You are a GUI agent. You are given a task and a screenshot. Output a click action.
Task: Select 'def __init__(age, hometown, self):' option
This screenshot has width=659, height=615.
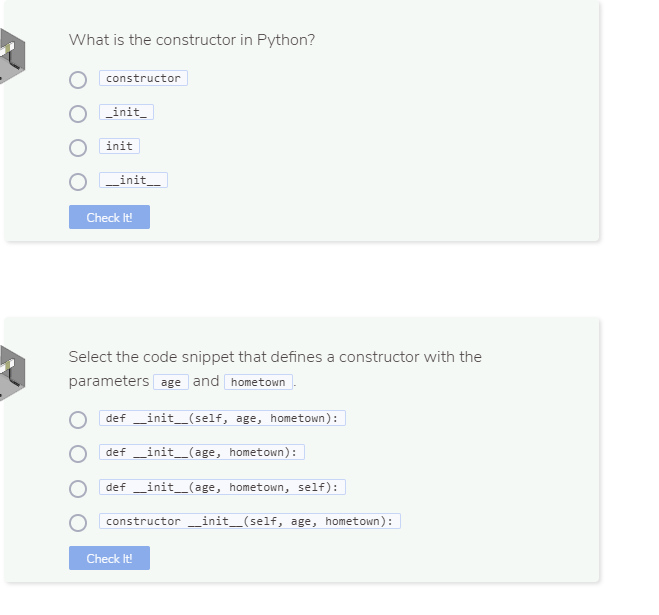(x=78, y=489)
